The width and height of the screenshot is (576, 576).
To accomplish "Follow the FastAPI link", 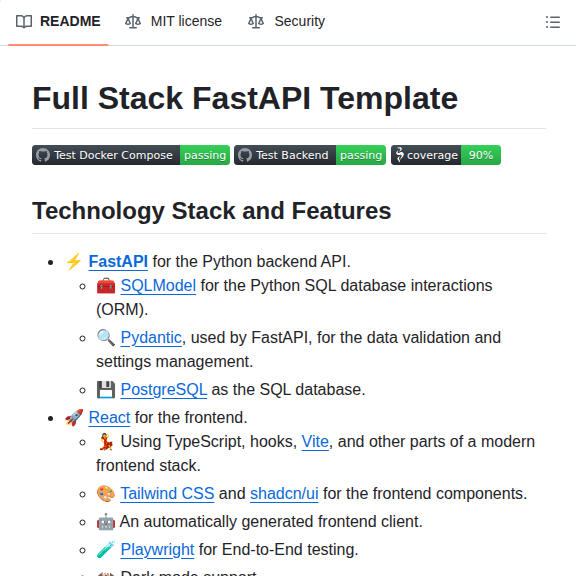I will (x=118, y=262).
